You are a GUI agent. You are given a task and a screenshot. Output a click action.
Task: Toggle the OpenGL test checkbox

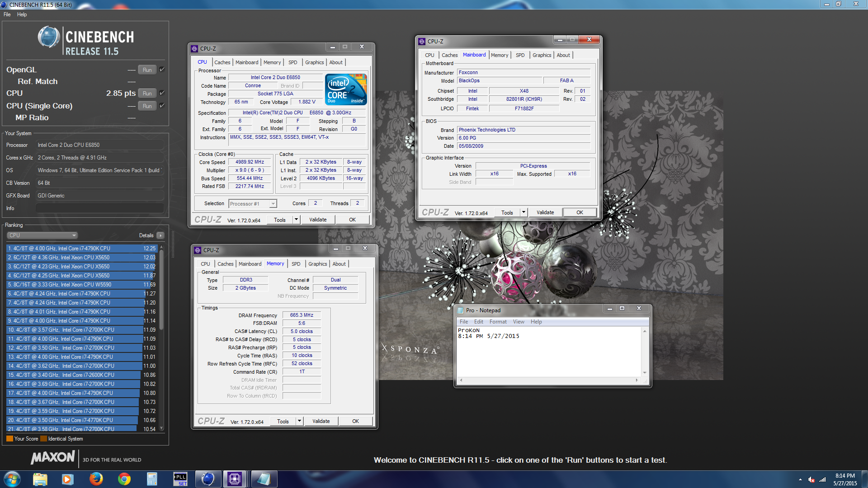(162, 70)
